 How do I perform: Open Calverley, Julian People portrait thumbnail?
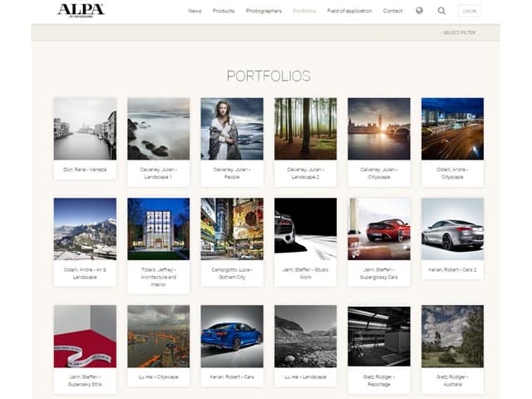[232, 129]
